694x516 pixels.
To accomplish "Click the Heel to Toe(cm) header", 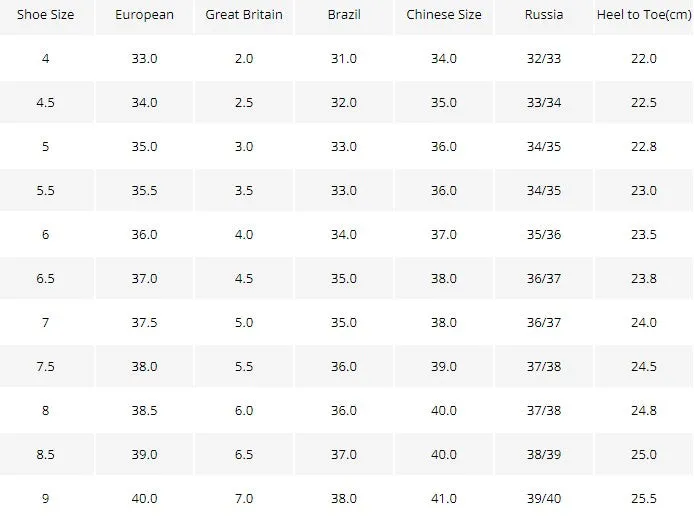I will point(644,15).
